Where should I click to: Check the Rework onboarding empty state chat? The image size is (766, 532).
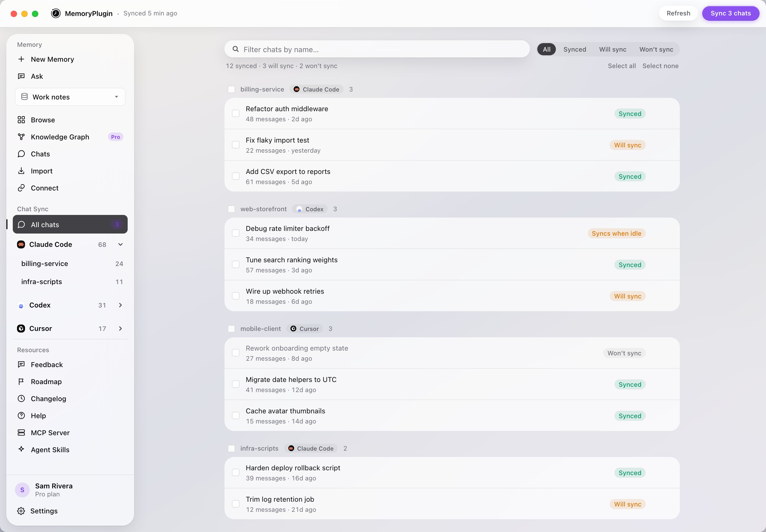point(236,353)
